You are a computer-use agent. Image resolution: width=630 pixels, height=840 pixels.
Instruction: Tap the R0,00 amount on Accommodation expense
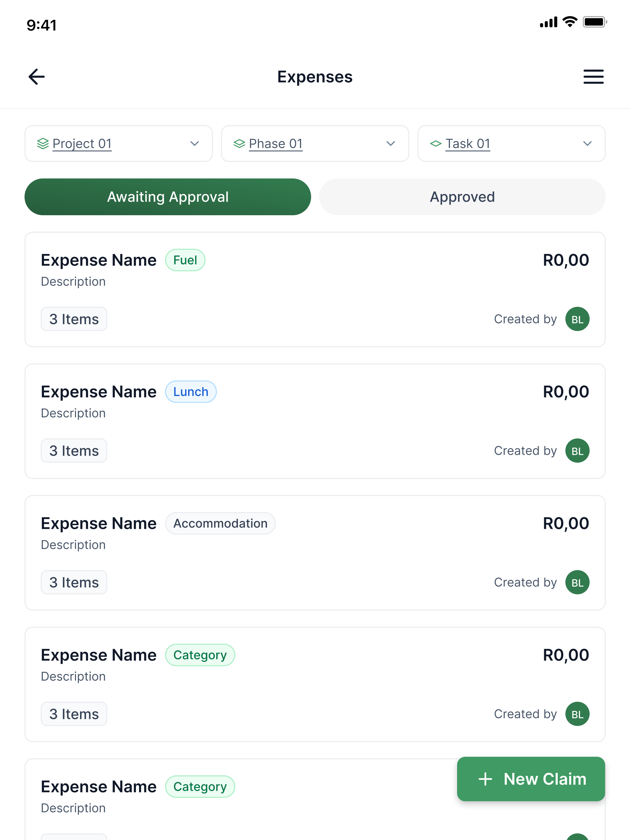[x=566, y=523]
